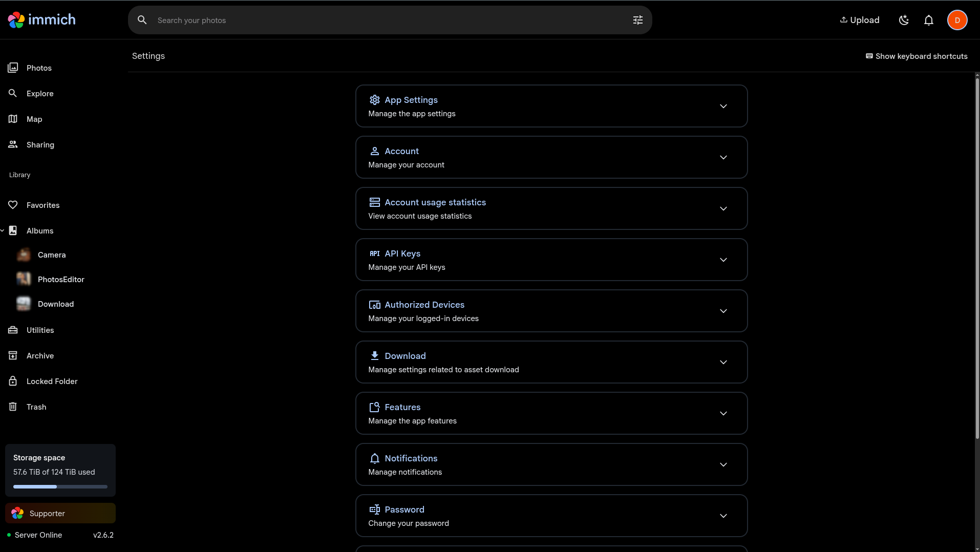Open search filters with the sliders icon

coord(637,20)
